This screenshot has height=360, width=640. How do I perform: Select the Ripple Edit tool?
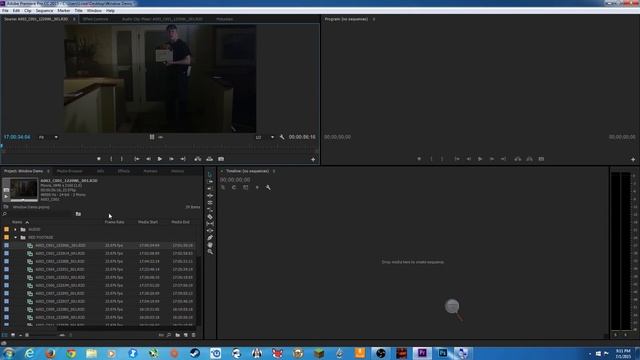point(210,196)
